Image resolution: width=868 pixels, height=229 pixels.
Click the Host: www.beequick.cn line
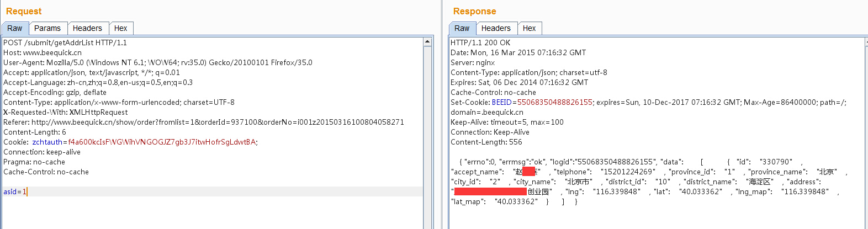tap(43, 52)
